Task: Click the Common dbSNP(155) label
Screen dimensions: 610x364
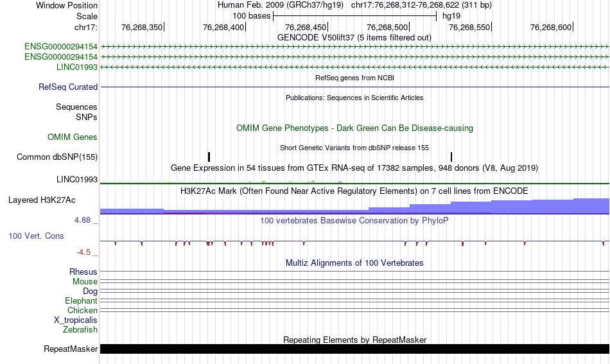Action: click(57, 157)
